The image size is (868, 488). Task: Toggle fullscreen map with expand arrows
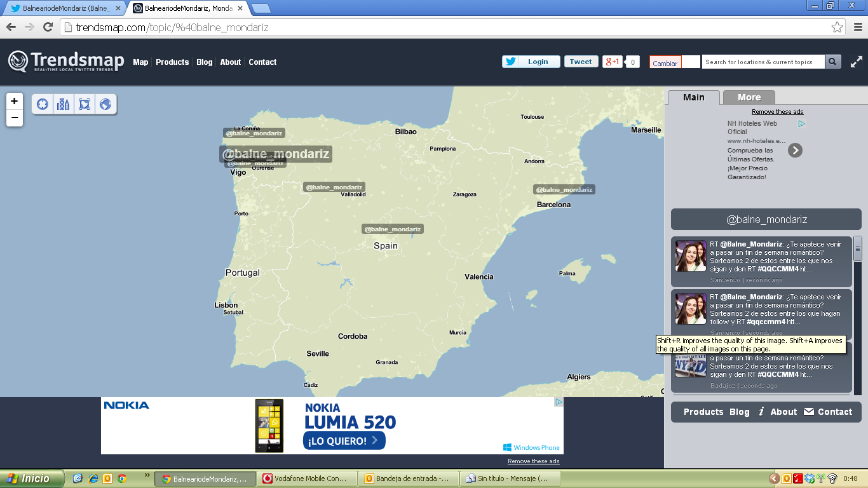(x=857, y=62)
